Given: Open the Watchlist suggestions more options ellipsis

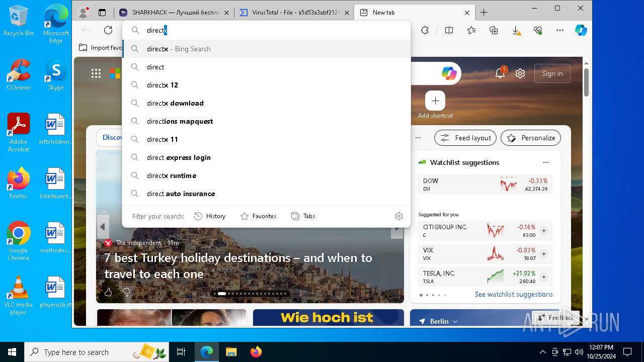Looking at the screenshot, I should pyautogui.click(x=546, y=162).
